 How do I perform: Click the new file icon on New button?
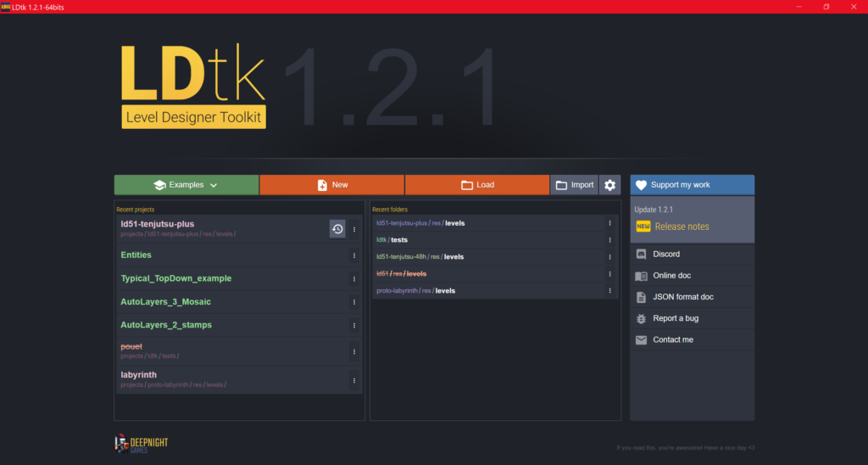322,185
